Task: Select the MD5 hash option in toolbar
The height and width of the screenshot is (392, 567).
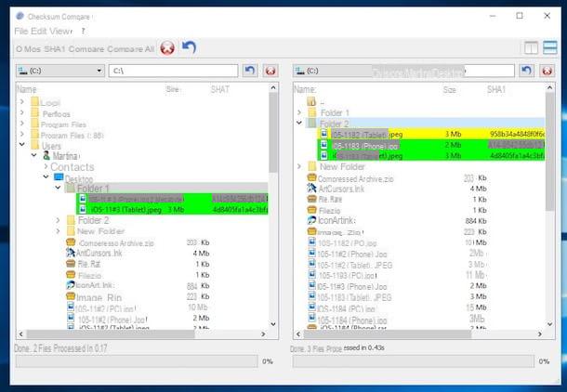Action: click(29, 49)
